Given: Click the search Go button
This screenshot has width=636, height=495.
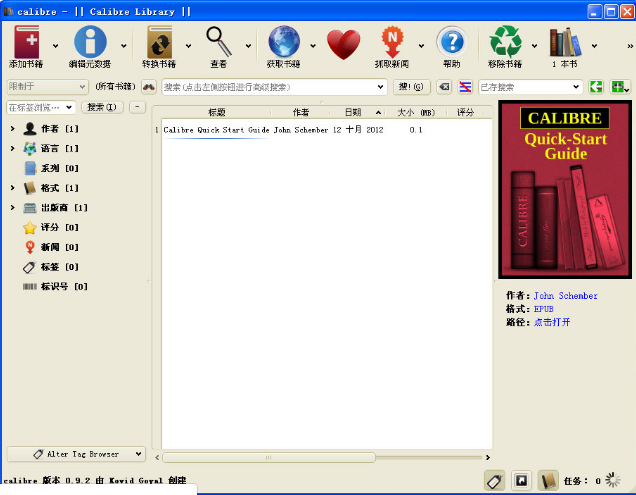Looking at the screenshot, I should (411, 87).
